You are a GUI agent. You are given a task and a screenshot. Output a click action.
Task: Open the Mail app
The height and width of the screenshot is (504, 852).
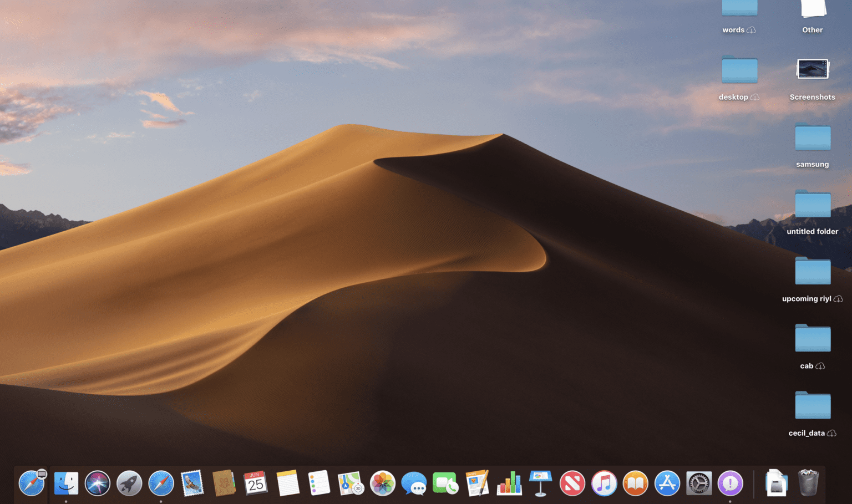point(192,483)
